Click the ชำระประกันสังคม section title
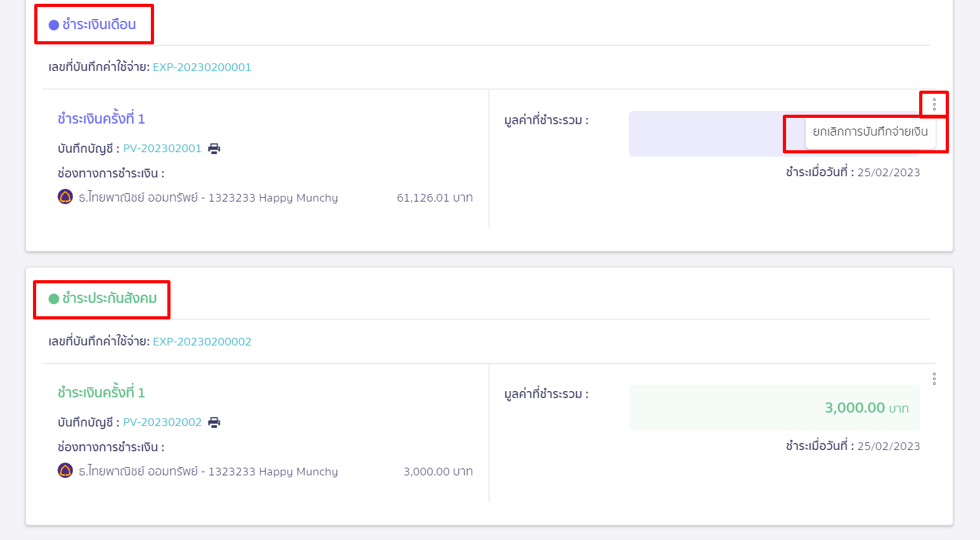The height and width of the screenshot is (540, 980). pyautogui.click(x=109, y=299)
